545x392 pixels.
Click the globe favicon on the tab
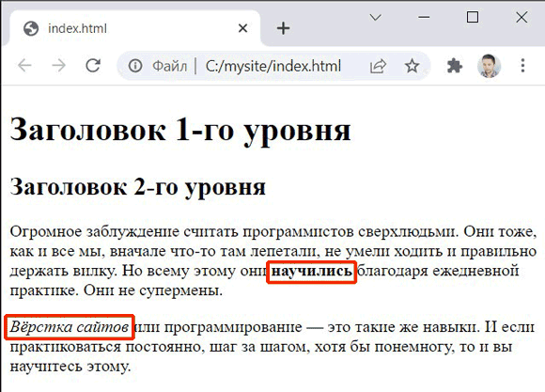click(x=31, y=28)
